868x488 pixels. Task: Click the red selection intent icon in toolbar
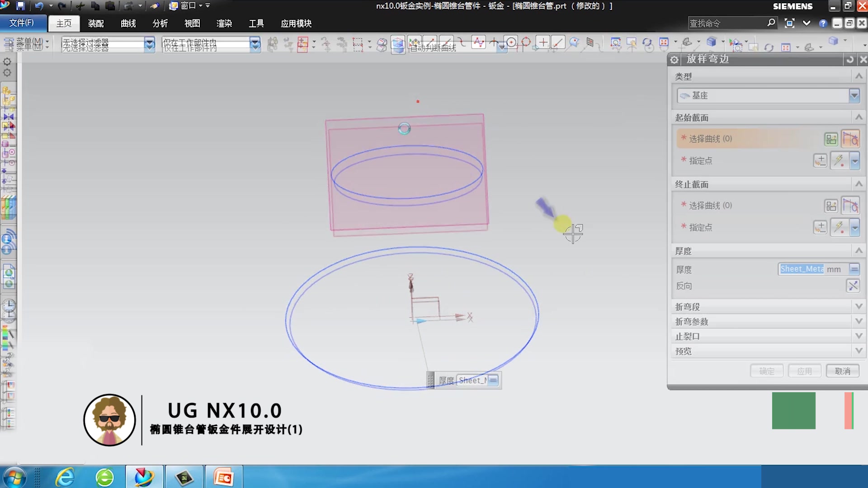[303, 44]
